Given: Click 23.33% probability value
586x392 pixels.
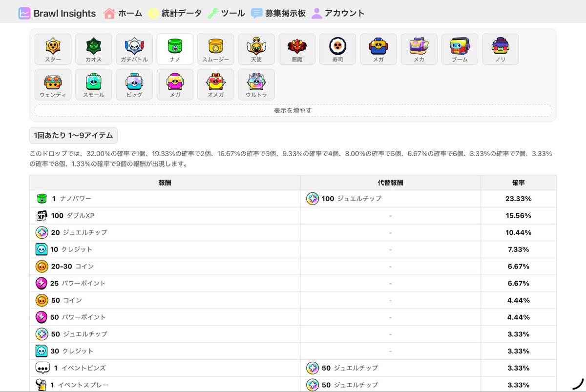Looking at the screenshot, I should (x=519, y=199).
